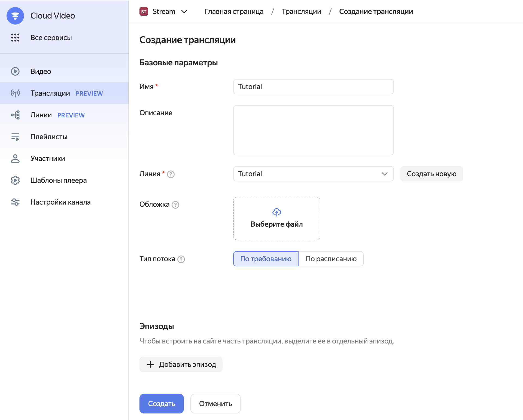523x420 pixels.
Task: Switch stream type to По расписанию
Action: [x=331, y=259]
